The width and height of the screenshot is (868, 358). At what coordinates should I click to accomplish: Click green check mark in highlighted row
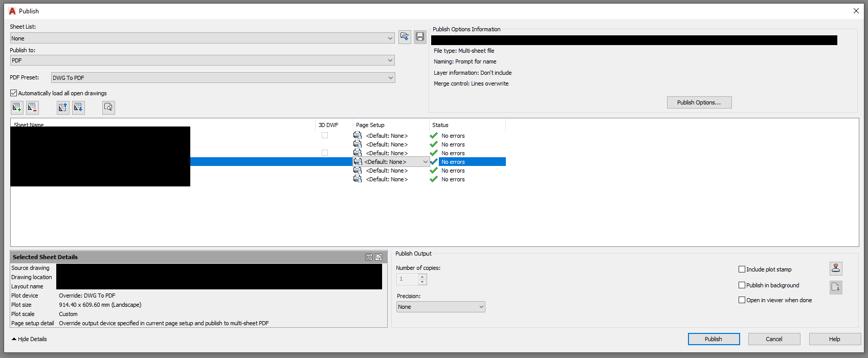pos(434,162)
